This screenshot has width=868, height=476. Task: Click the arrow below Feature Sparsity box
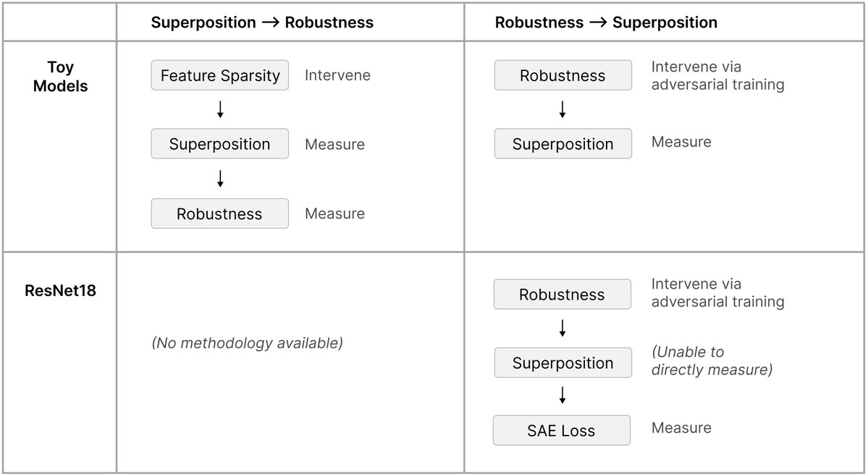(x=220, y=109)
